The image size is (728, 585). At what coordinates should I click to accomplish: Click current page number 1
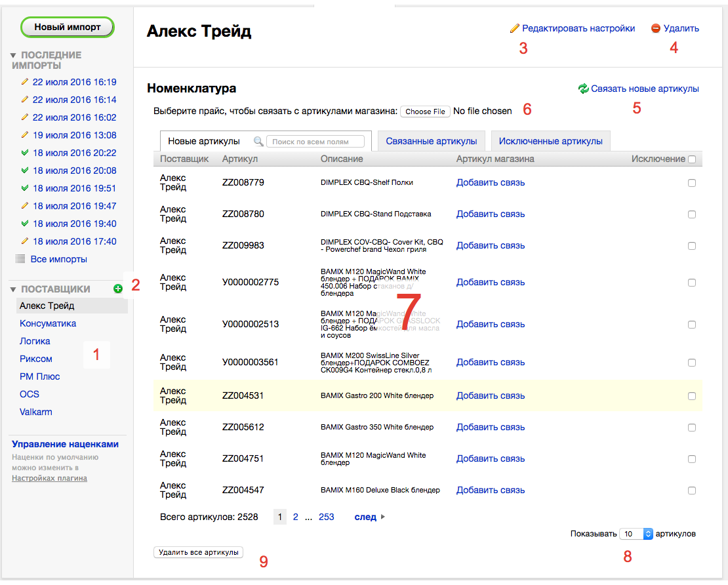(280, 517)
